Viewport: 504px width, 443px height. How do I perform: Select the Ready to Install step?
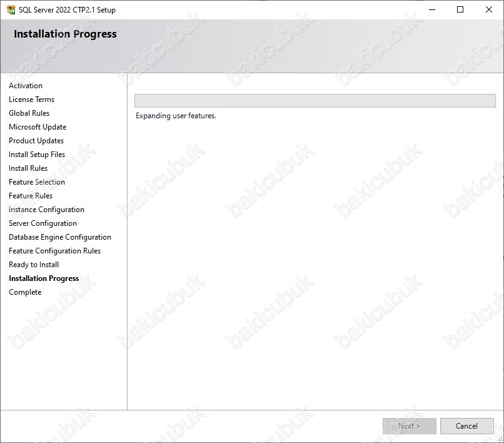[x=34, y=265]
